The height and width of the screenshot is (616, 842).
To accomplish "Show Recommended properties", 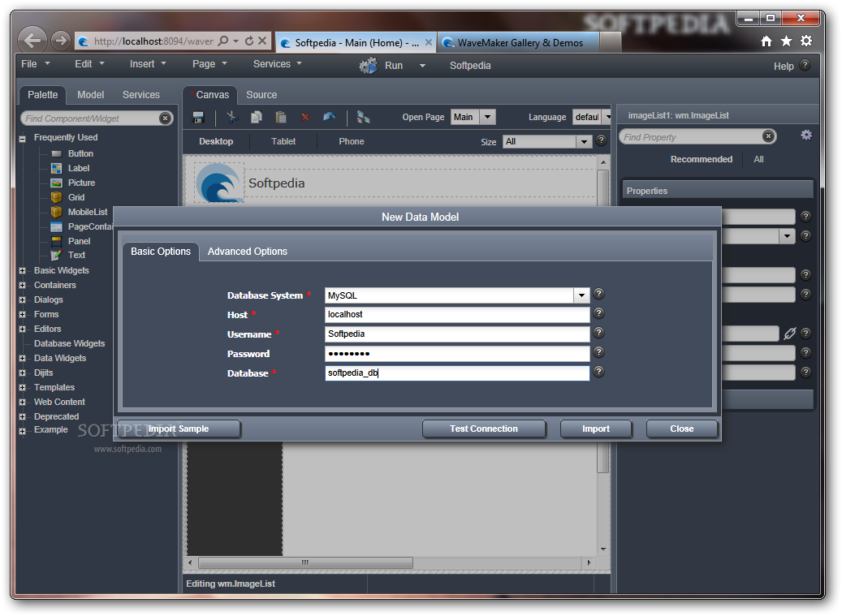I will click(701, 159).
